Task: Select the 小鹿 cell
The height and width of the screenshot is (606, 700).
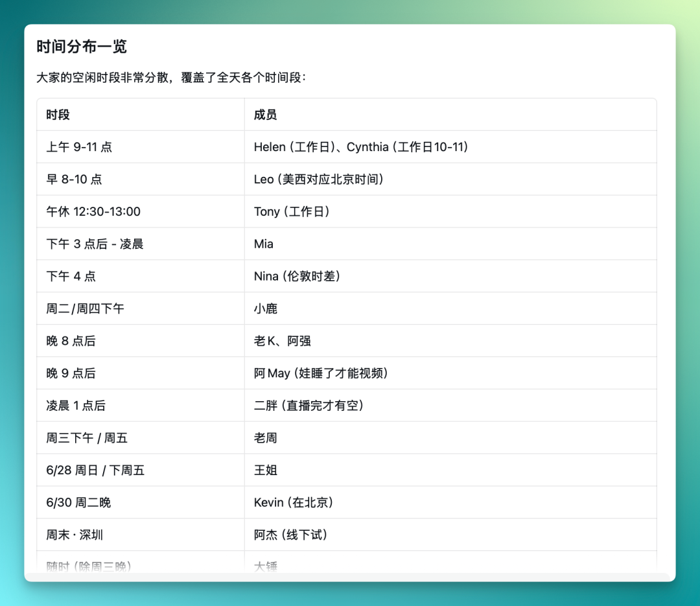Action: coord(450,309)
